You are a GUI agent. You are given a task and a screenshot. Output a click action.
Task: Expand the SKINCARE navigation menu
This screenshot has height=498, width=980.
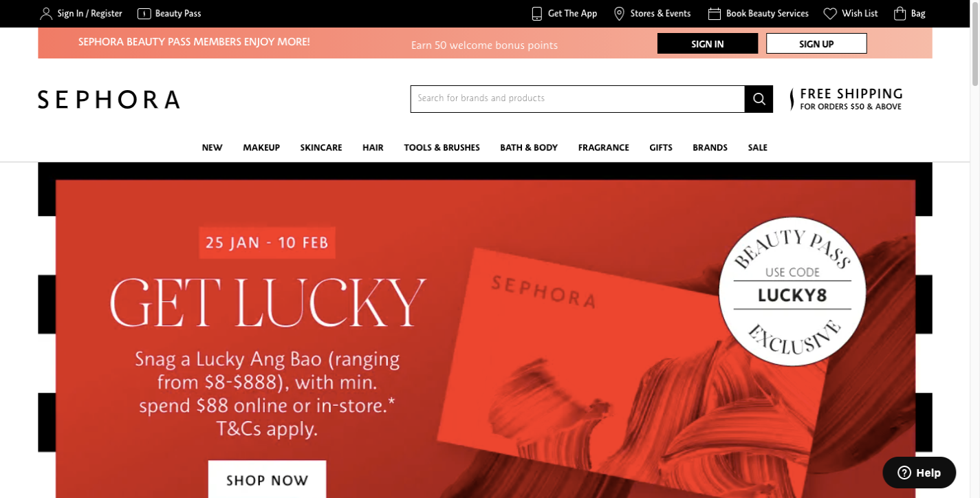click(x=321, y=147)
